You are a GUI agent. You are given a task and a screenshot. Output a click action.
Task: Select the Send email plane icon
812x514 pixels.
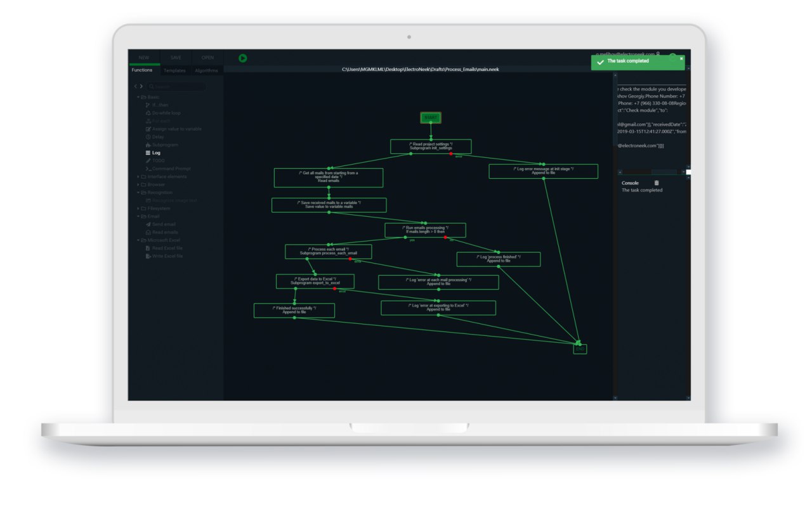click(148, 224)
